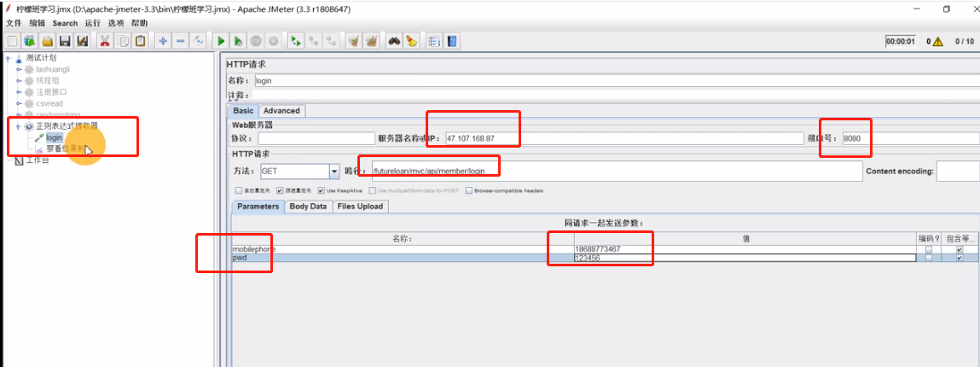Click the Remote Stop All icon
Image resolution: width=980 pixels, height=367 pixels.
pos(314,41)
